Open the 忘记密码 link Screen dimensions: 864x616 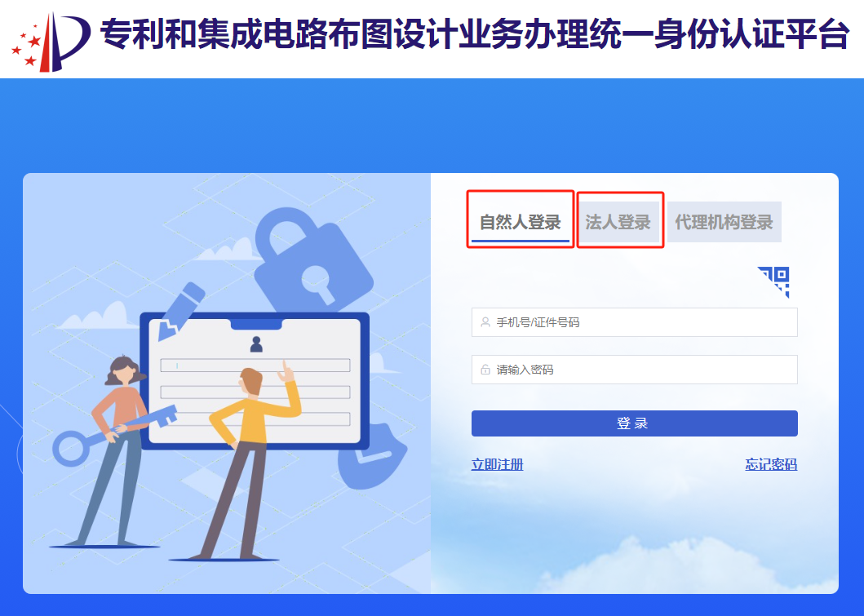771,464
